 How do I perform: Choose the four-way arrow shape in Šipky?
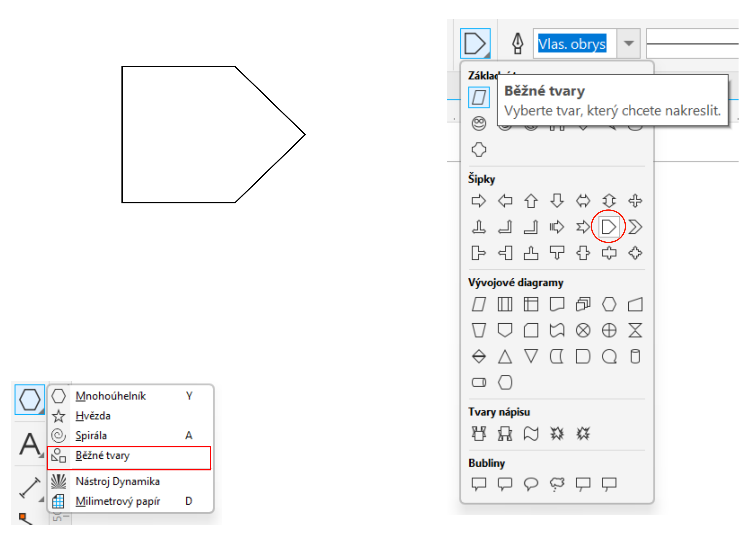635,201
